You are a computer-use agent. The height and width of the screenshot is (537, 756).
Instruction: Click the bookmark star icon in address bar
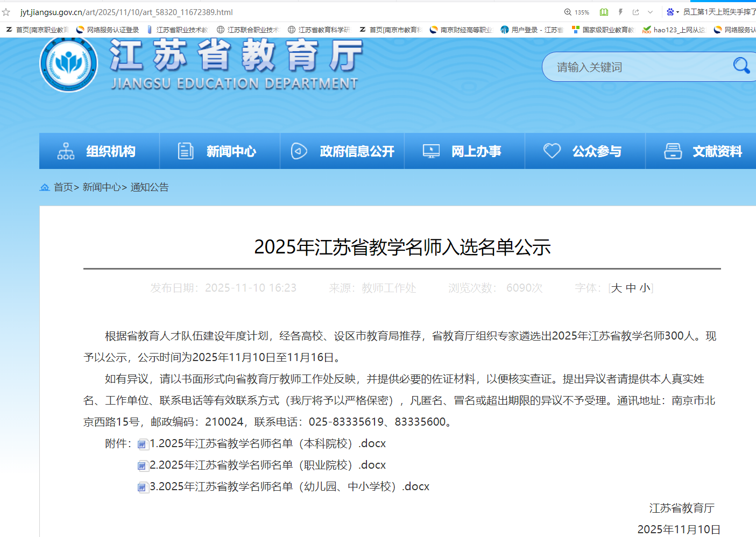click(x=6, y=12)
